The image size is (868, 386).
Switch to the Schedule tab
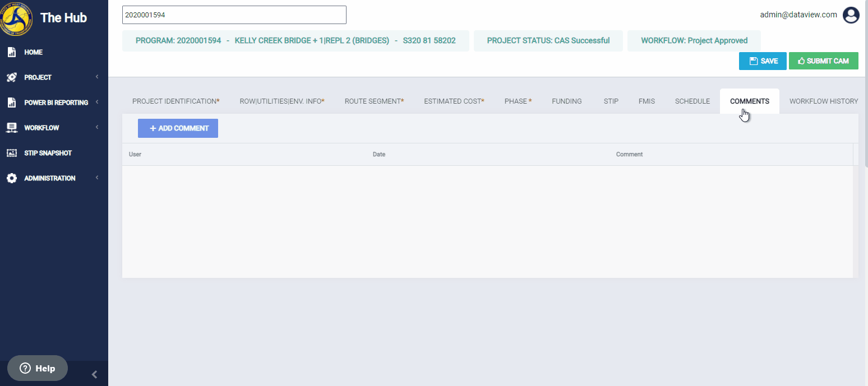pos(692,101)
